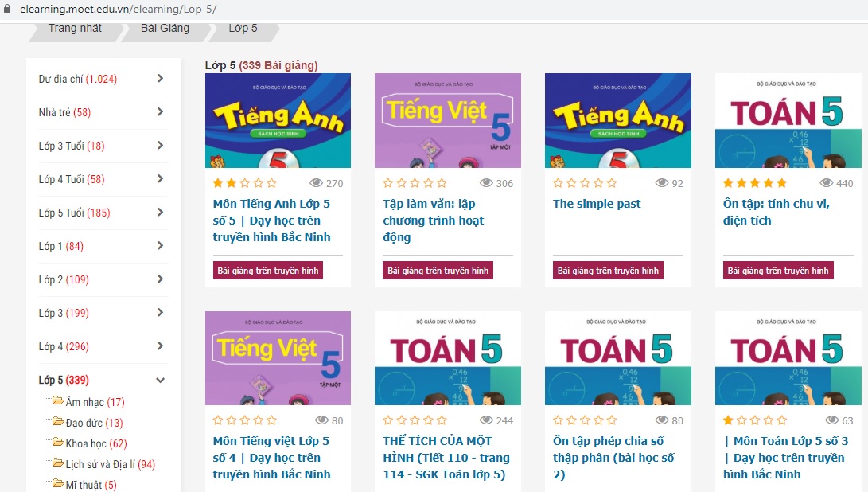Image resolution: width=868 pixels, height=492 pixels.
Task: Open lesson Môn Toán Lớp 5 số 3
Action: point(785,458)
